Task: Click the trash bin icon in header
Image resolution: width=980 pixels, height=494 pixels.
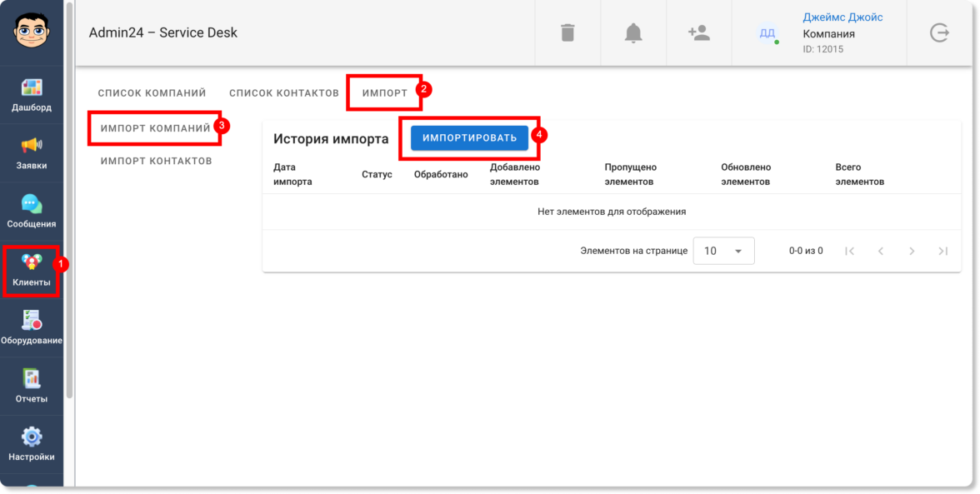Action: tap(567, 32)
